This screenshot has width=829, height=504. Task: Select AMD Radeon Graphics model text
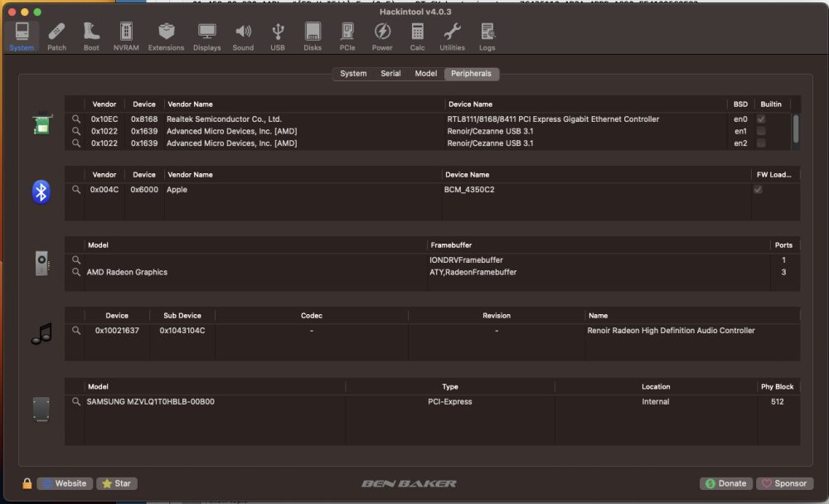tap(127, 273)
